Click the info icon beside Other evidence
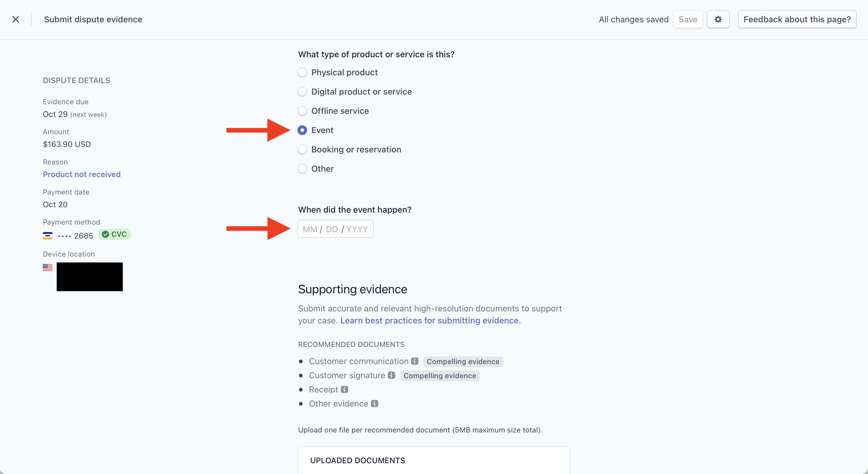The width and height of the screenshot is (868, 474). coord(374,403)
